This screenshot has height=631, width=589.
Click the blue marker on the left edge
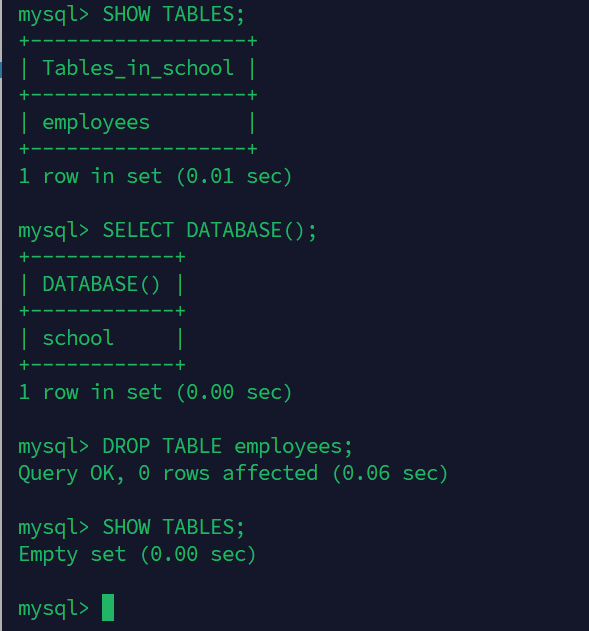[1, 70]
